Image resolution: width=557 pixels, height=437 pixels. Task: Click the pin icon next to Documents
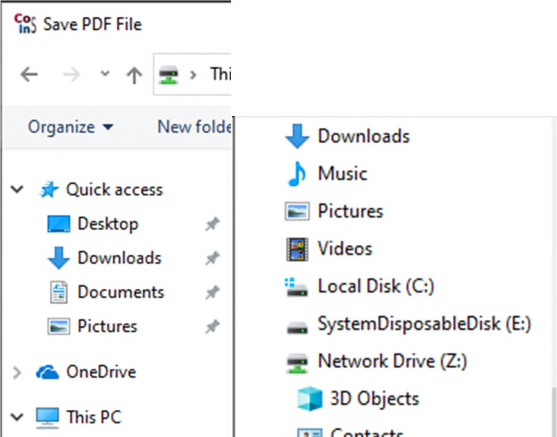tap(212, 292)
